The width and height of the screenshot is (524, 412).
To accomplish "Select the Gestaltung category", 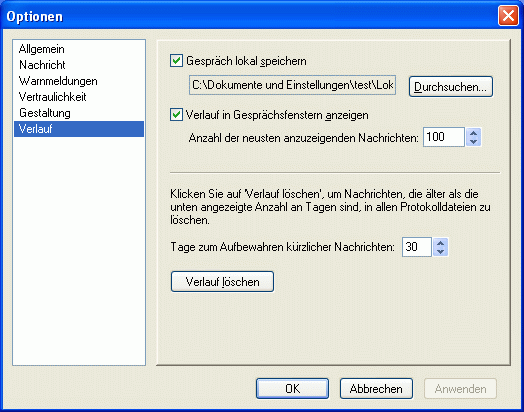I will pos(79,113).
